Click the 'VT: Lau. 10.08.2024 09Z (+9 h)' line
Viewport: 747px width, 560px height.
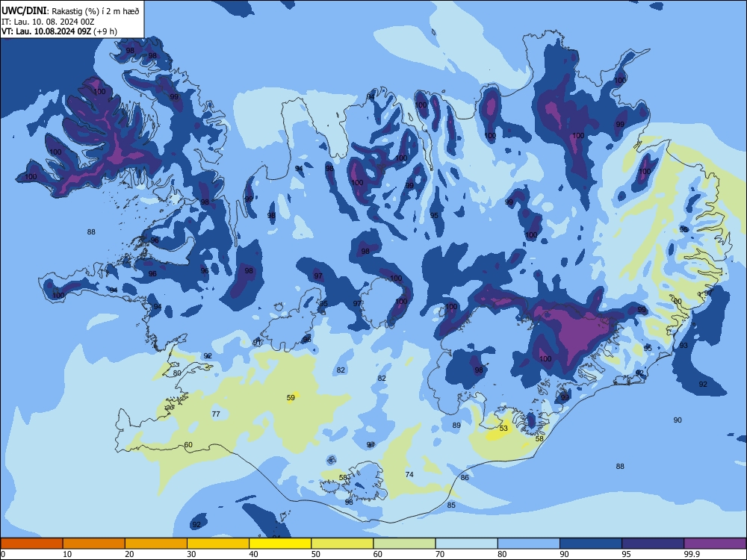tap(59, 31)
